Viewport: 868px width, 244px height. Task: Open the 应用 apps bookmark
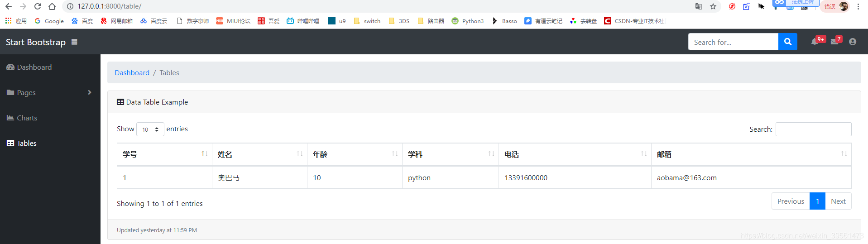point(16,21)
